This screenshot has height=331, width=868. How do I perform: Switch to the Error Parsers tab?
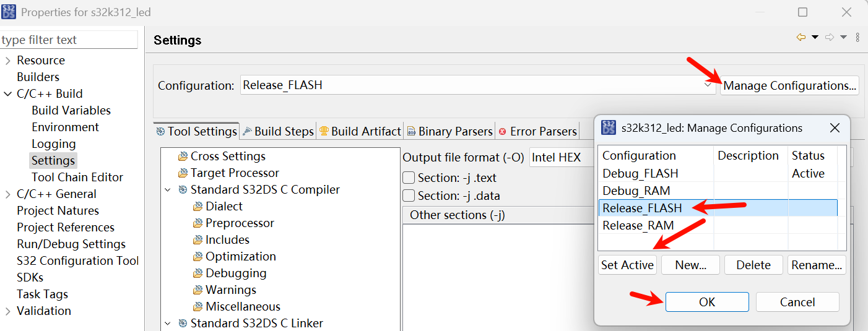pos(537,131)
